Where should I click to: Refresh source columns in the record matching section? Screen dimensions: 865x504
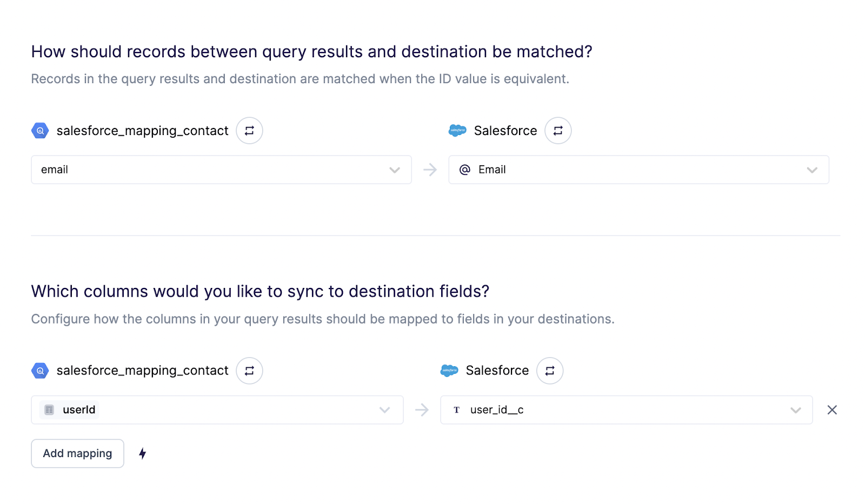coord(249,131)
